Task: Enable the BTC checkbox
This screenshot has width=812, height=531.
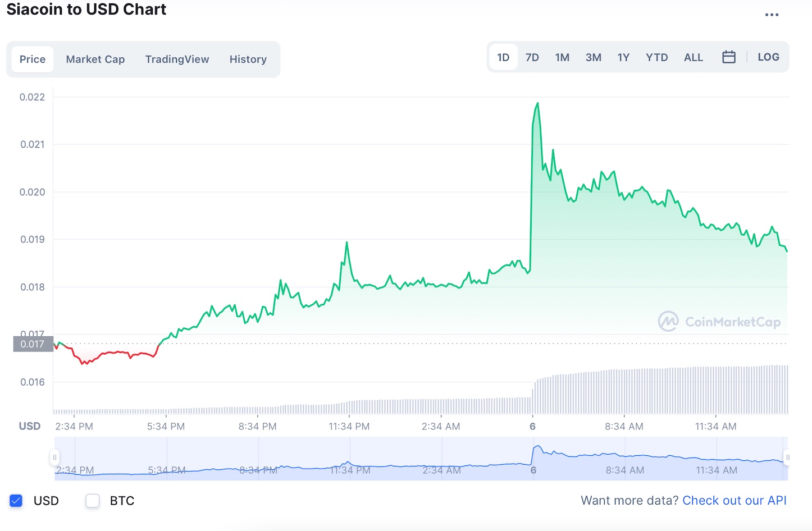Action: tap(93, 500)
